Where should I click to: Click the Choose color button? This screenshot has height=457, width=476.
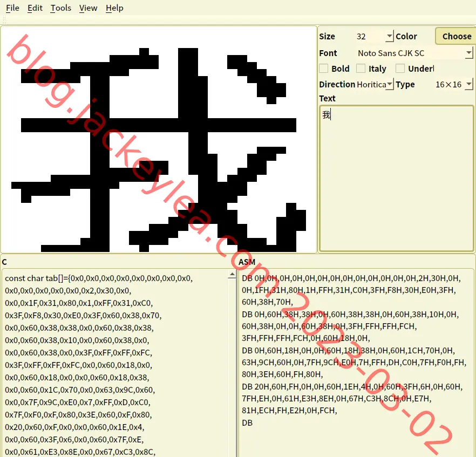[456, 36]
